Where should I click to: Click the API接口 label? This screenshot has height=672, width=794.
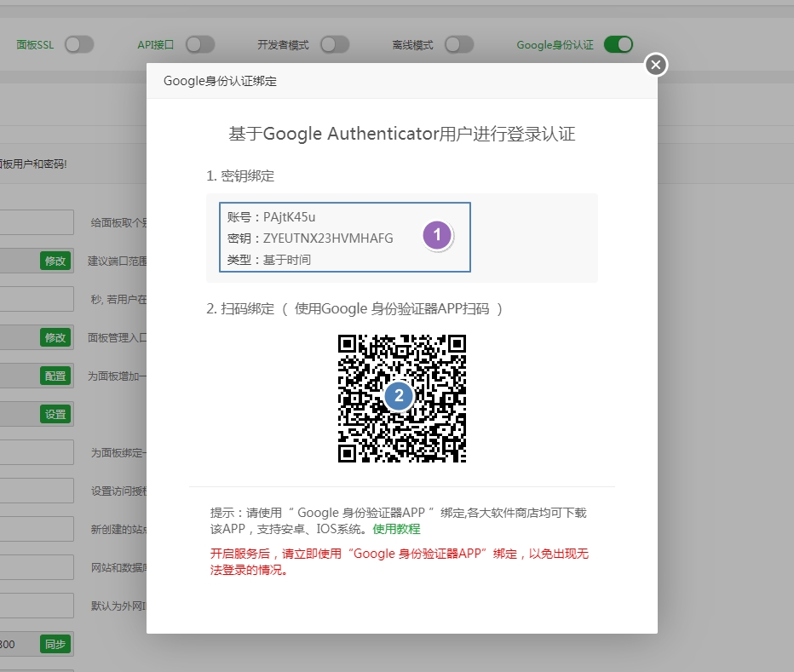coord(155,44)
